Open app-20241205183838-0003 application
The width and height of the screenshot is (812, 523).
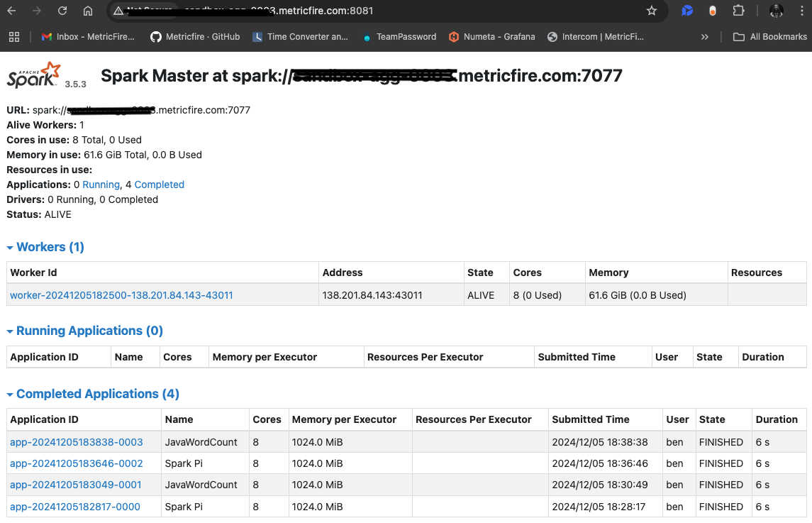(76, 442)
